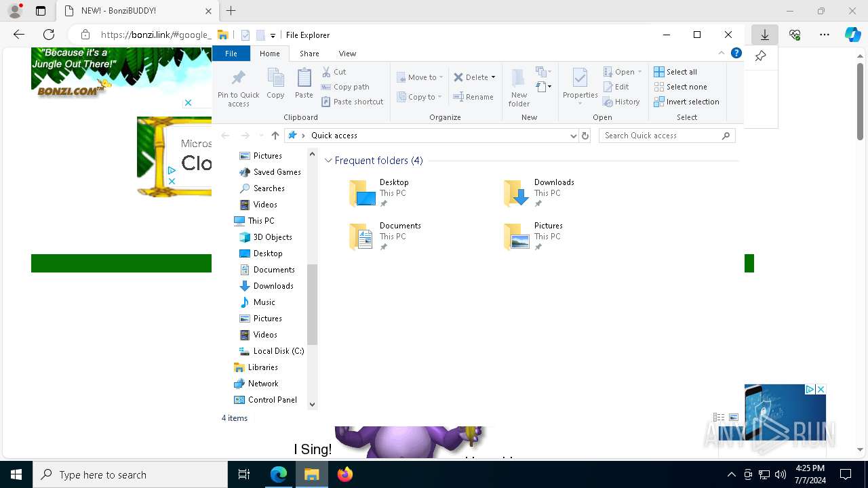Open Edge Settings and more menu
868x488 pixels.
[x=825, y=35]
